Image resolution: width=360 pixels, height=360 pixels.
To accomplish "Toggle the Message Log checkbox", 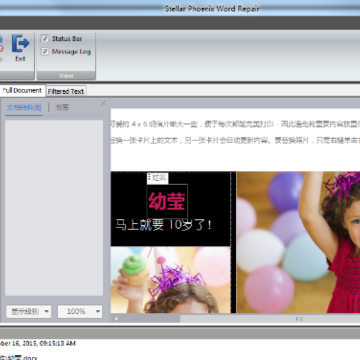I will click(x=45, y=52).
